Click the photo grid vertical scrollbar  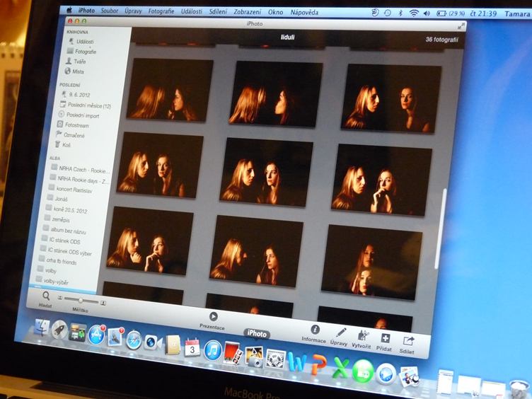pos(441,228)
